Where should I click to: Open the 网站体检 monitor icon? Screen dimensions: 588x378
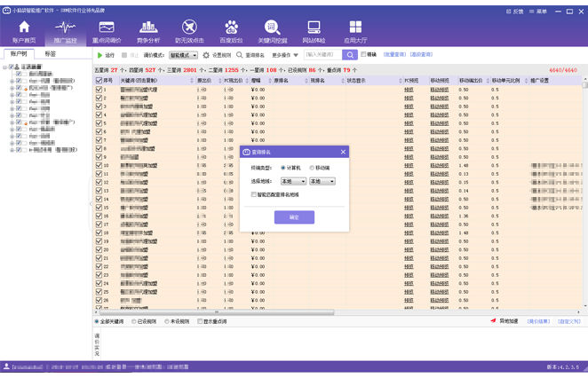314,32
